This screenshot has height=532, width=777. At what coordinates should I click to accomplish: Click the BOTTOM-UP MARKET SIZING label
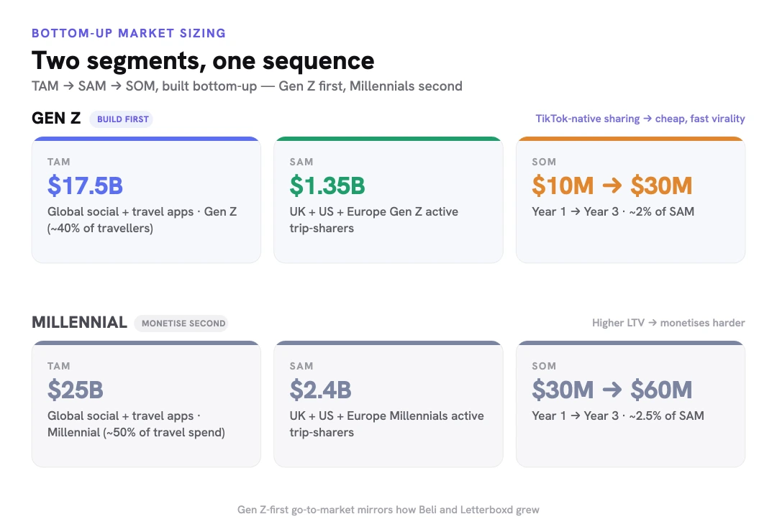coord(128,33)
